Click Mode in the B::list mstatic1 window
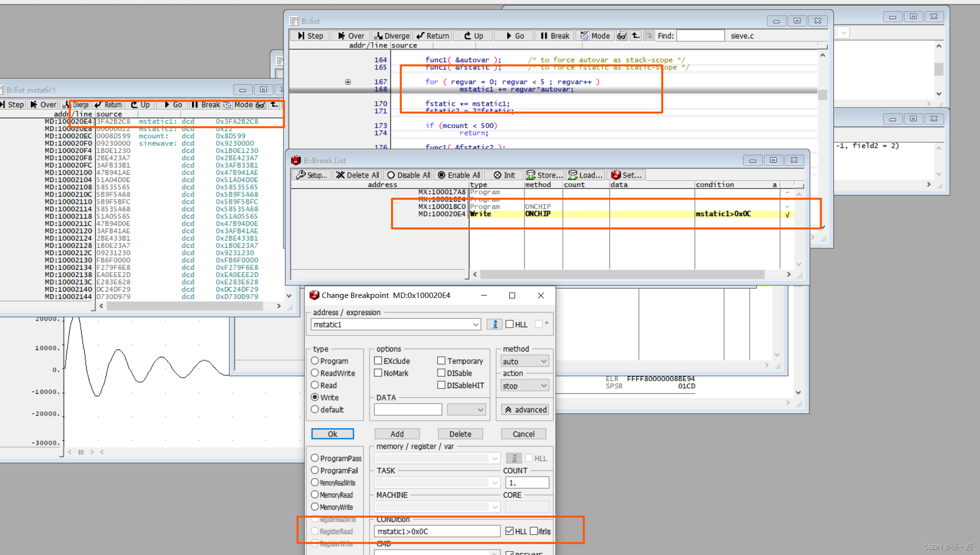Screen dimensions: 980x555 tap(239, 105)
